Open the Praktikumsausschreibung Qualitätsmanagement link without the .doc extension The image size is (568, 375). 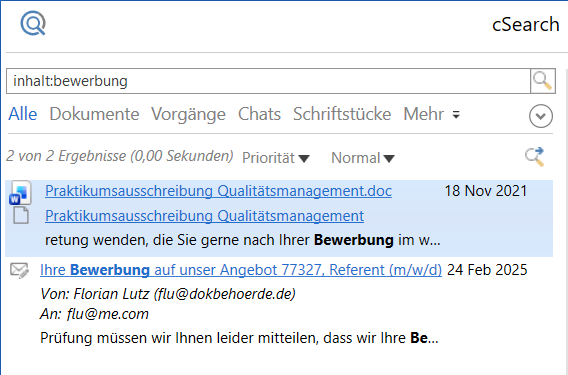coord(204,216)
